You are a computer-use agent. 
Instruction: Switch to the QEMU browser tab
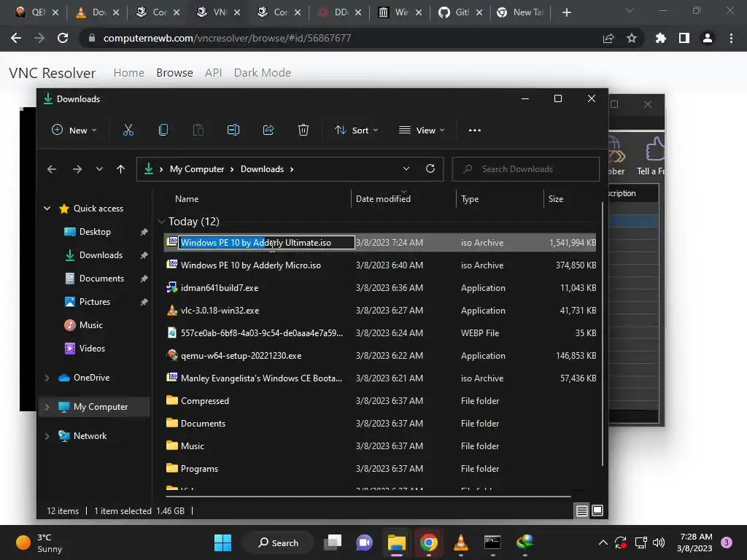pos(37,12)
